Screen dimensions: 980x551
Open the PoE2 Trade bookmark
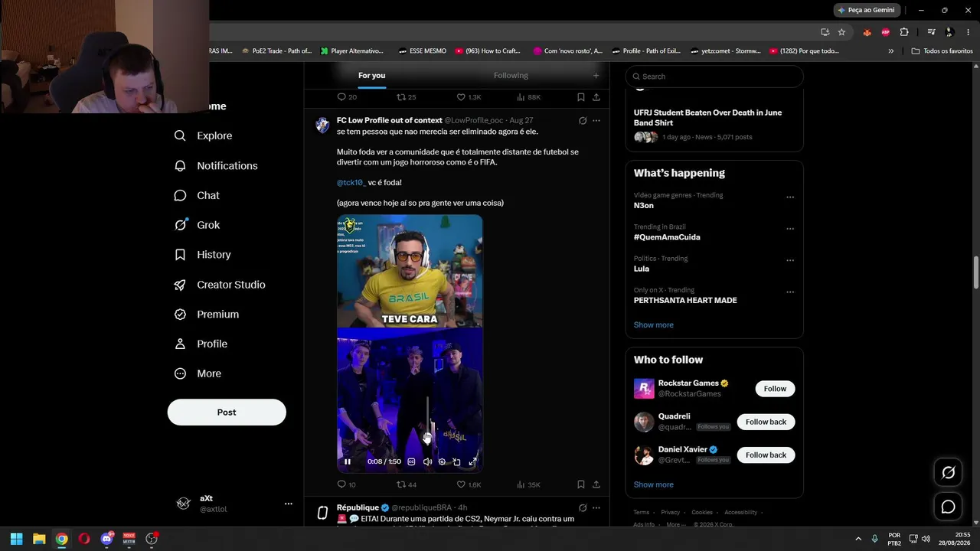(276, 51)
